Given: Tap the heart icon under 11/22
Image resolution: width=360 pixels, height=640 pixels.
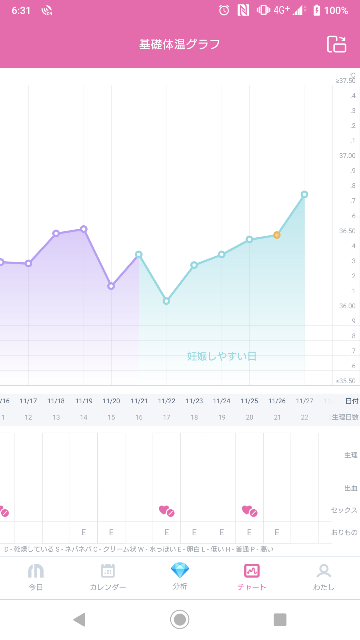Looking at the screenshot, I should 167,511.
